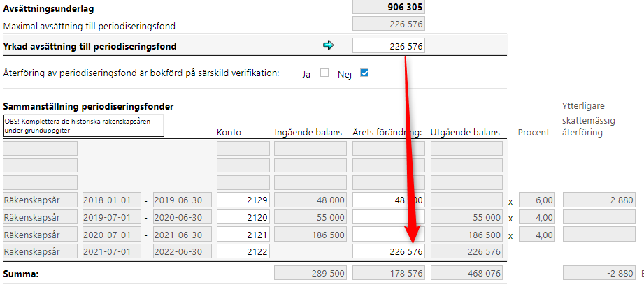Edit Årets förändring 226 576 in 2122 row
This screenshot has height=287, width=644.
[388, 251]
